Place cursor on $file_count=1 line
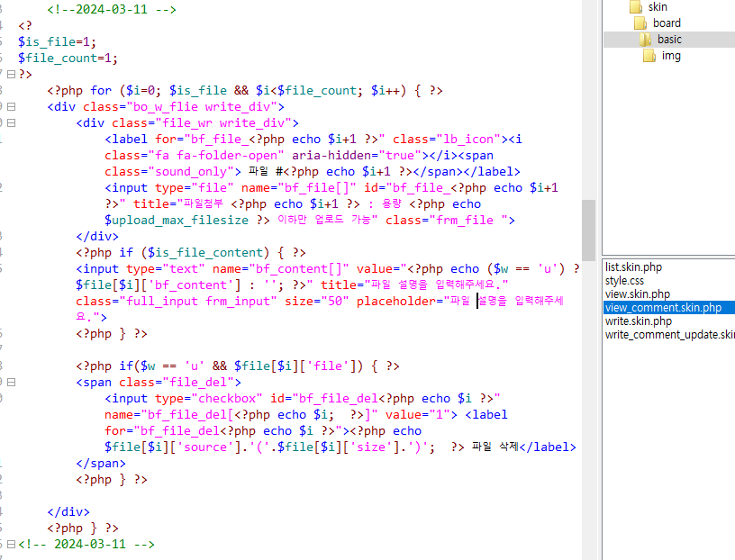This screenshot has height=560, width=735. point(68,59)
